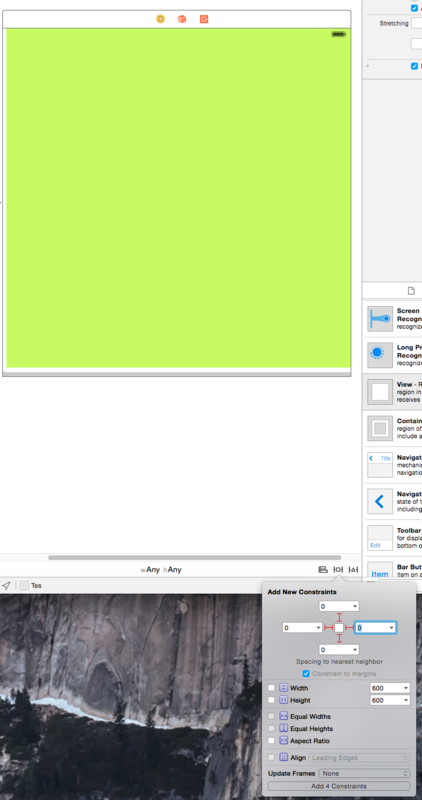Select the Navigation Bar library icon
Viewport: 422px width, 800px height.
380,465
